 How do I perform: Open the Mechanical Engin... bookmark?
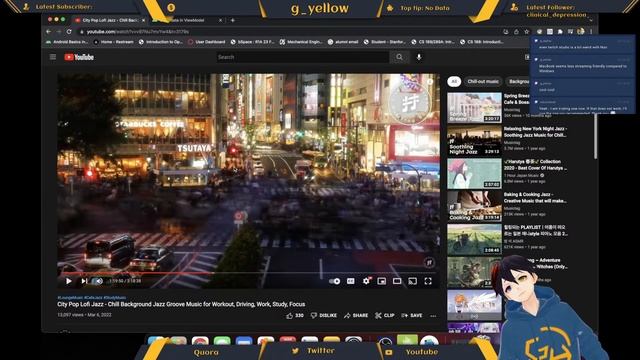[x=301, y=42]
